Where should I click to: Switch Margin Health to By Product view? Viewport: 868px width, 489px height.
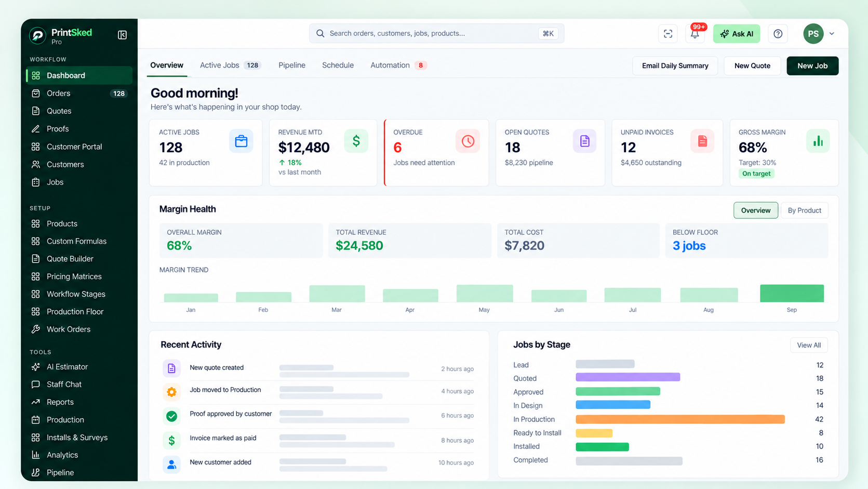tap(804, 210)
